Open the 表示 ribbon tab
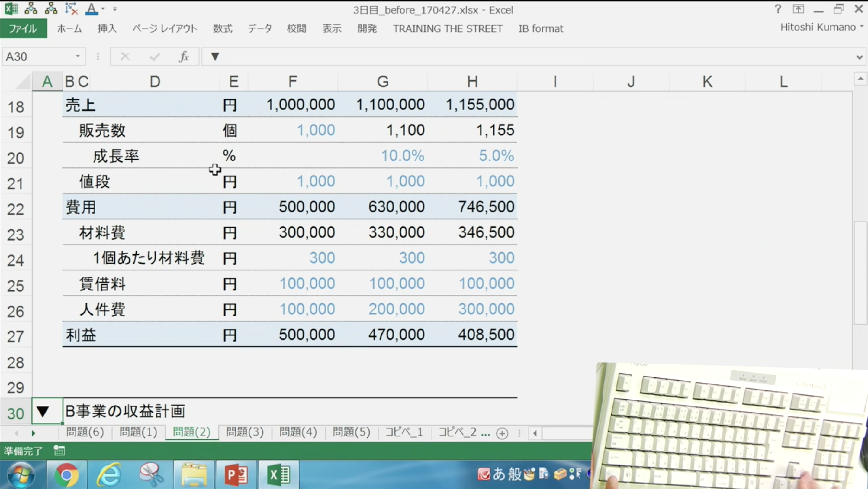This screenshot has height=489, width=868. [x=332, y=29]
